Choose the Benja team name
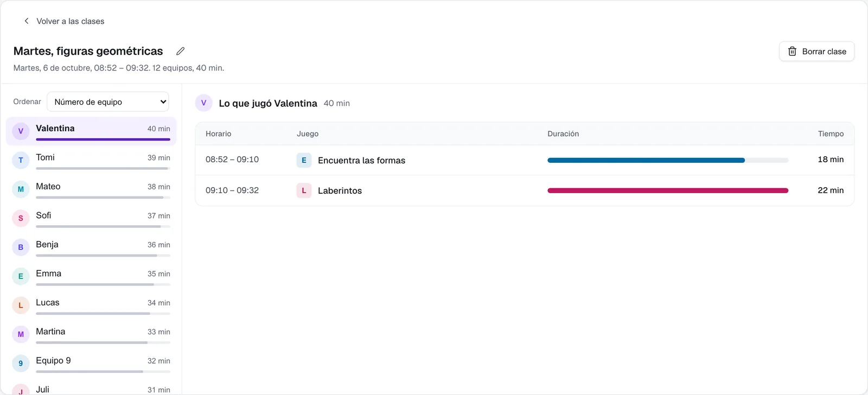Viewport: 868px width, 395px height. coord(47,245)
